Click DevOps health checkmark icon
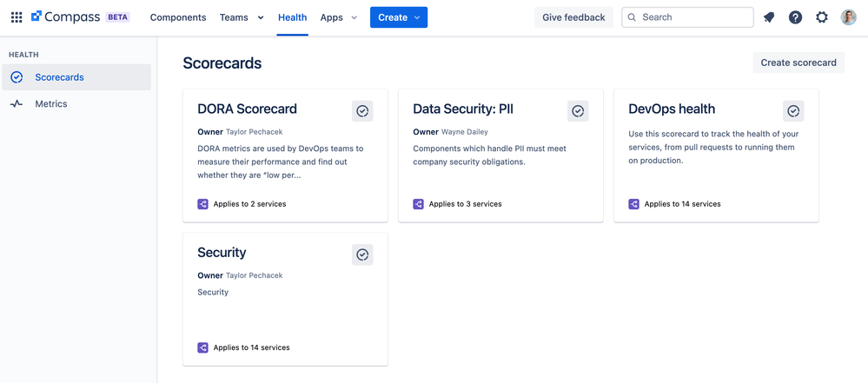This screenshot has height=383, width=868. pos(793,111)
